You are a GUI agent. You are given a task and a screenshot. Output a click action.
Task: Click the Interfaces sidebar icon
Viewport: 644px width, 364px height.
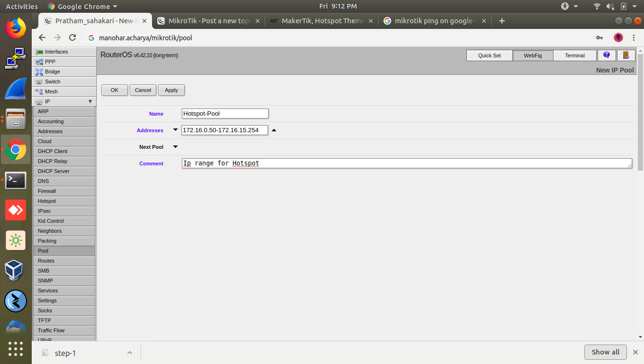coord(40,52)
